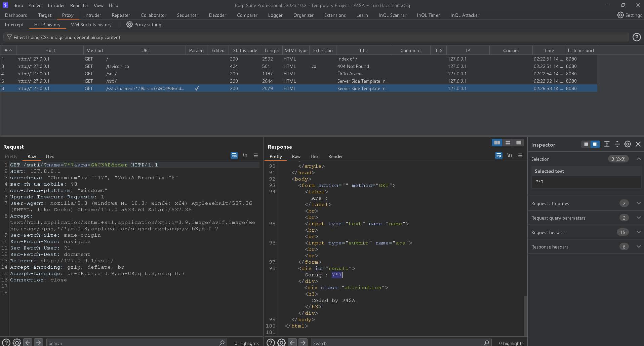
Task: Open the View menu
Action: click(98, 5)
